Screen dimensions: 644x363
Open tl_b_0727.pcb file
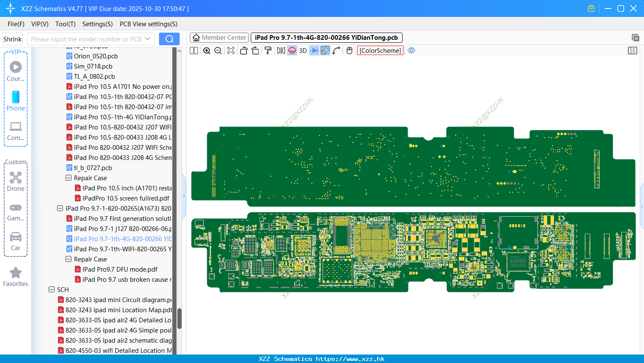pos(89,168)
